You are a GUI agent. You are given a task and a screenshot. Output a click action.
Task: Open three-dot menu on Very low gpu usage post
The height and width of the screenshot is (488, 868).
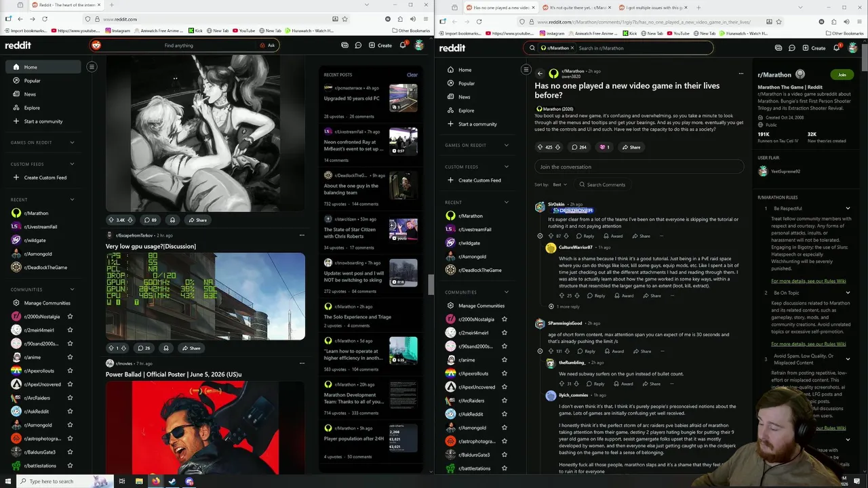(302, 235)
